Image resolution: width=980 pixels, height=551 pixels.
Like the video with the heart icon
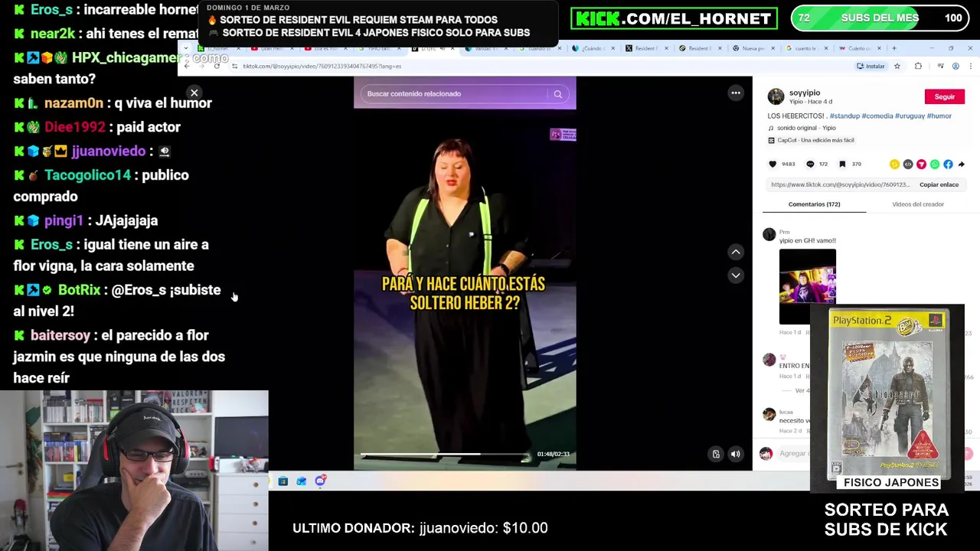coord(773,164)
